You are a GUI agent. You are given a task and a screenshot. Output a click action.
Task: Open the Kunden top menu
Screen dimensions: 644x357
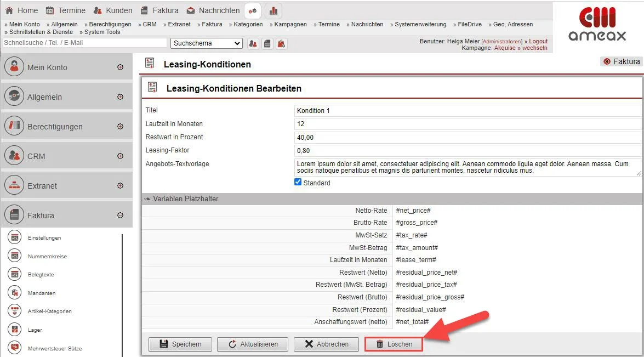pyautogui.click(x=112, y=10)
